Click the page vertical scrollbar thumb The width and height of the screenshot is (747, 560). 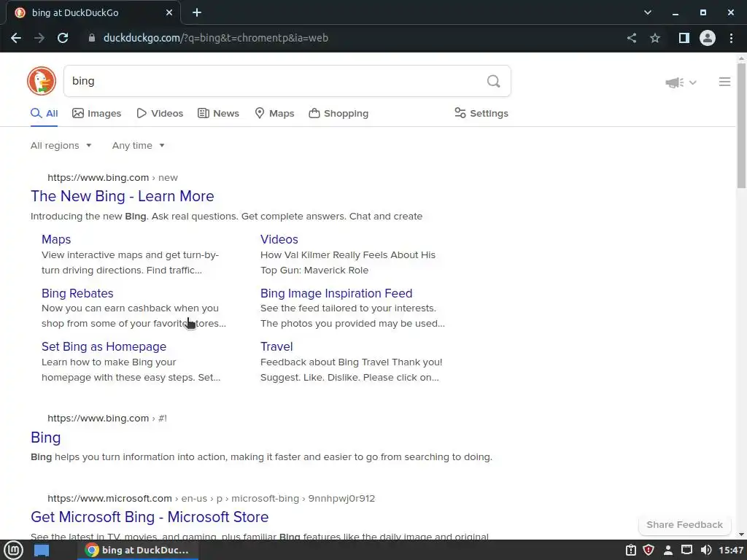pos(741,125)
